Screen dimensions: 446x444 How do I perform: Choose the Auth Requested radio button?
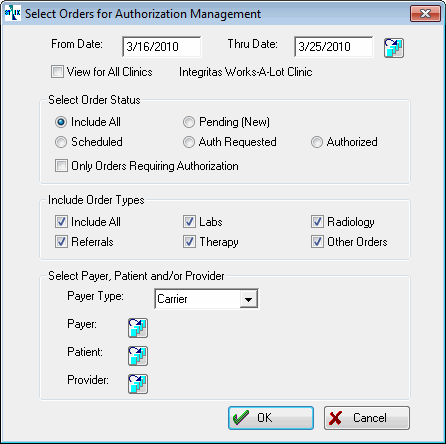[x=189, y=142]
